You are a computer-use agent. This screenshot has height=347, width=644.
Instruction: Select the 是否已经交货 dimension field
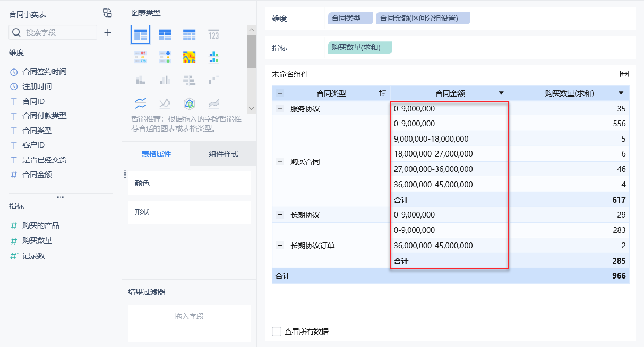[x=45, y=160]
